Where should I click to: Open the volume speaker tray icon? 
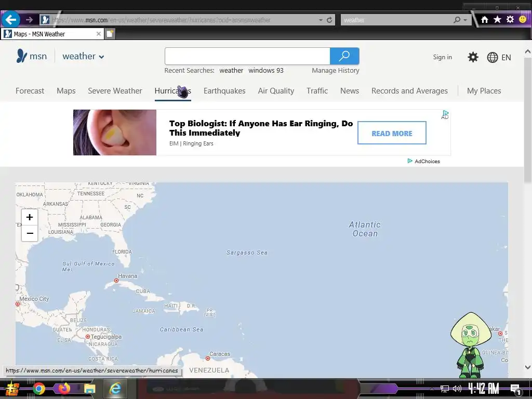click(457, 389)
